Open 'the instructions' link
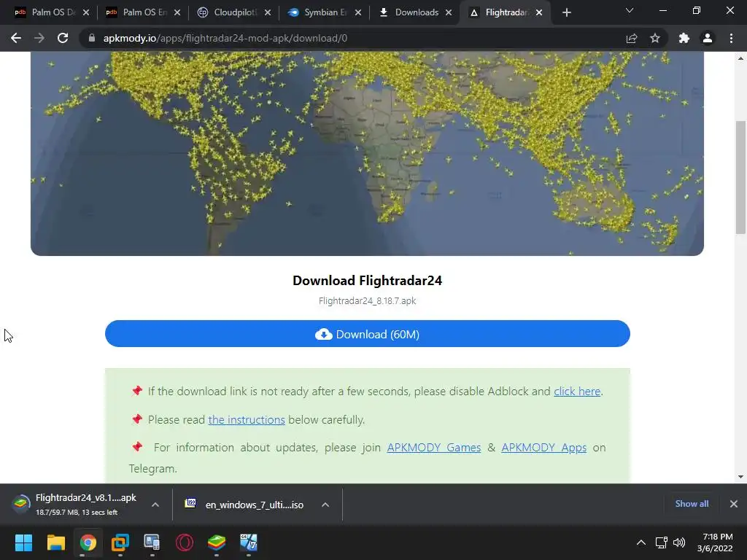747x560 pixels. tap(247, 419)
